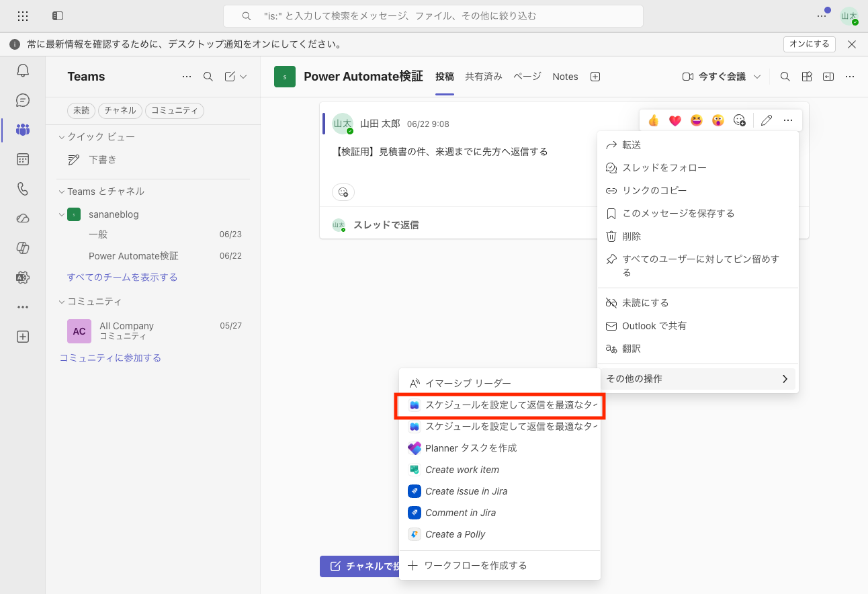Switch to the 投稿 tab
The width and height of the screenshot is (868, 594).
tap(445, 77)
